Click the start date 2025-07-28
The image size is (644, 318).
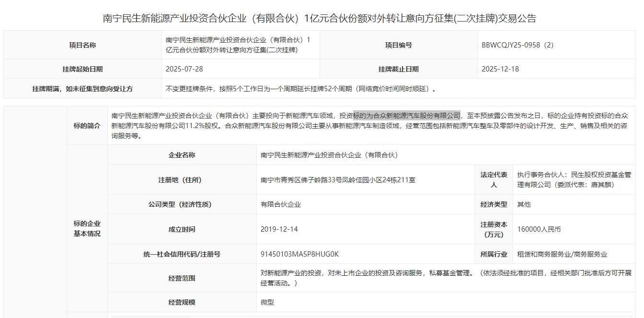point(184,69)
